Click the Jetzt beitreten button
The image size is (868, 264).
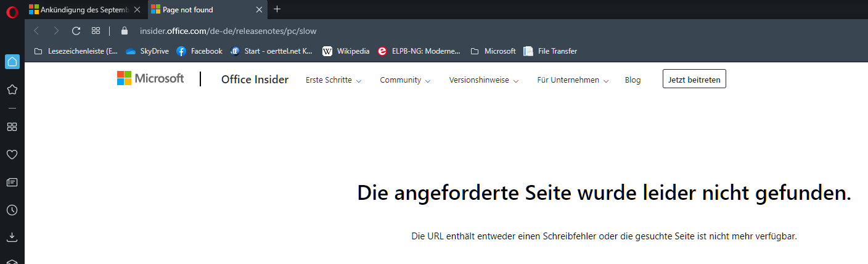[694, 80]
